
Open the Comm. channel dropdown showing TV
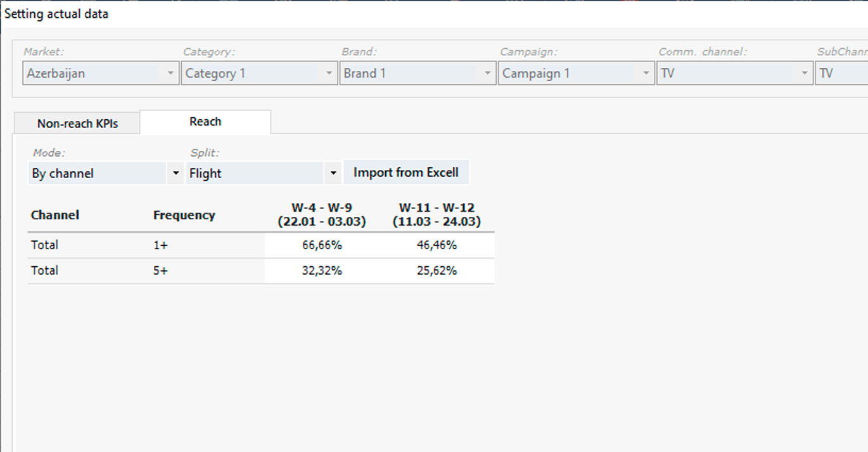pos(734,73)
